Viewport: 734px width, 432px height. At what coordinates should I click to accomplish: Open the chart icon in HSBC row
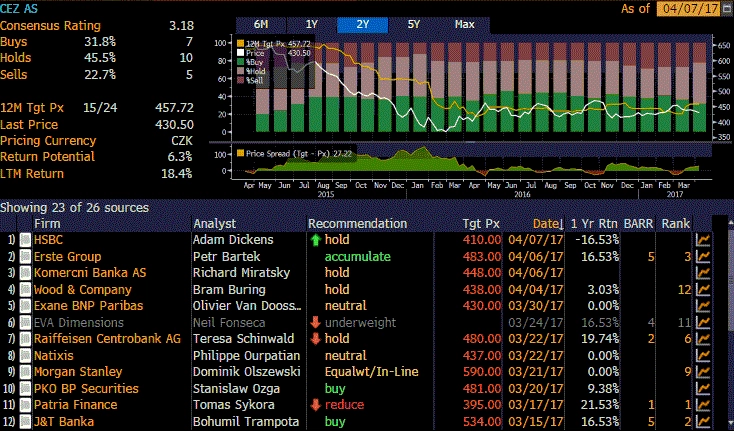pyautogui.click(x=703, y=240)
